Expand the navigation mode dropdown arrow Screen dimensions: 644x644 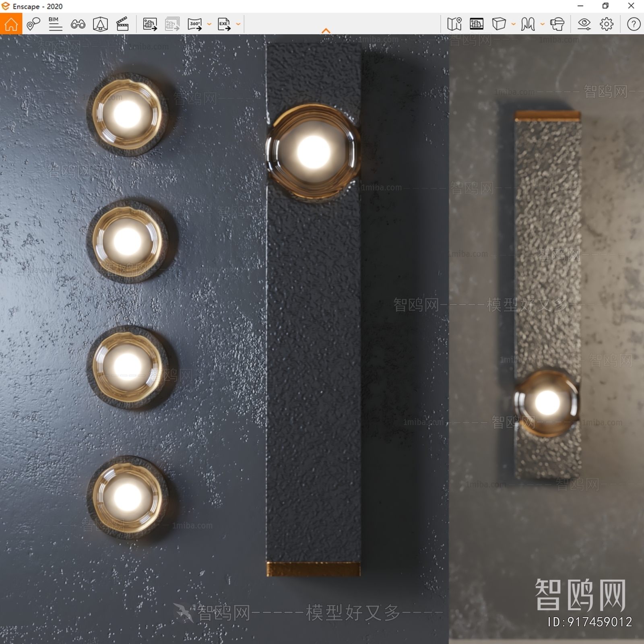pyautogui.click(x=543, y=24)
